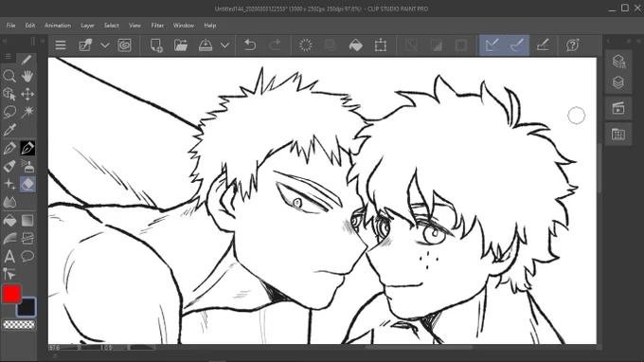Image resolution: width=644 pixels, height=362 pixels.
Task: Select the Pen tool in tool palette
Action: [9, 149]
